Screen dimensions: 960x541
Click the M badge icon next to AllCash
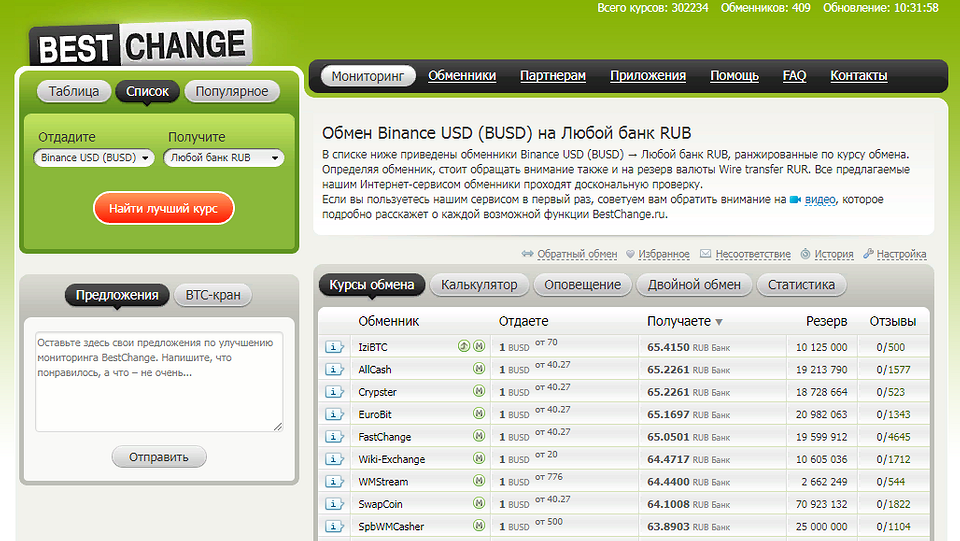(479, 369)
